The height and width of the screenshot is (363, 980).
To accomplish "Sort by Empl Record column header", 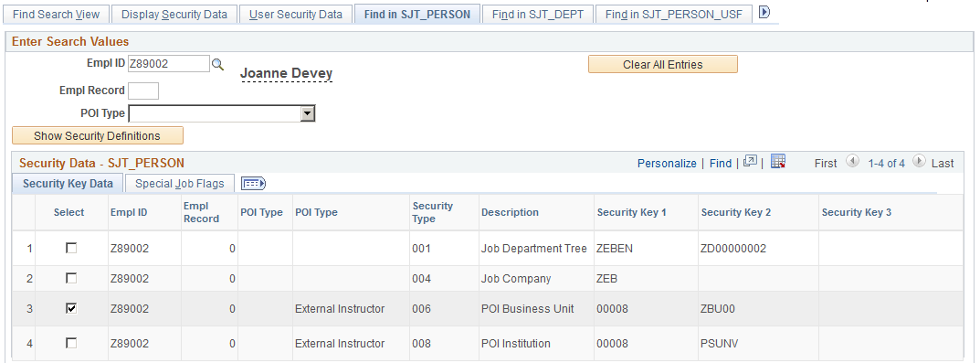I will click(x=201, y=212).
